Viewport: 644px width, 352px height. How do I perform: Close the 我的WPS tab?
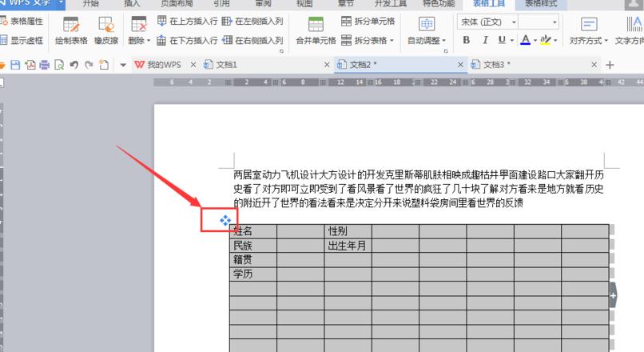coord(193,65)
